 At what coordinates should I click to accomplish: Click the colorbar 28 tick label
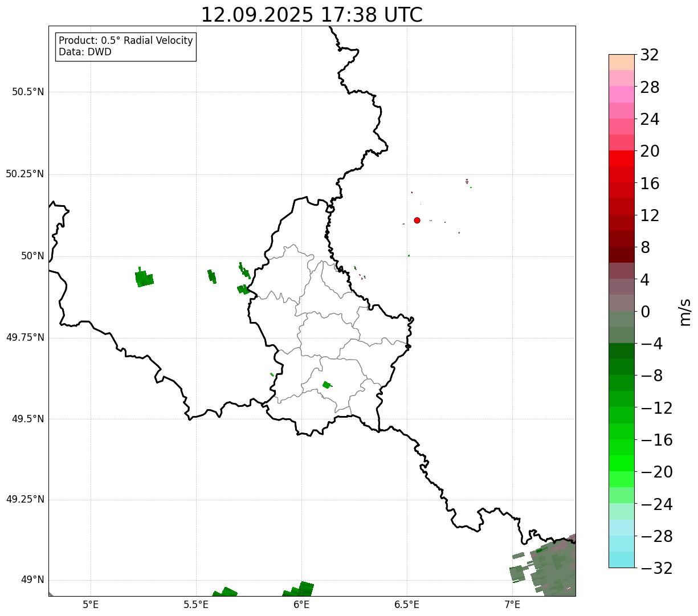click(x=650, y=87)
